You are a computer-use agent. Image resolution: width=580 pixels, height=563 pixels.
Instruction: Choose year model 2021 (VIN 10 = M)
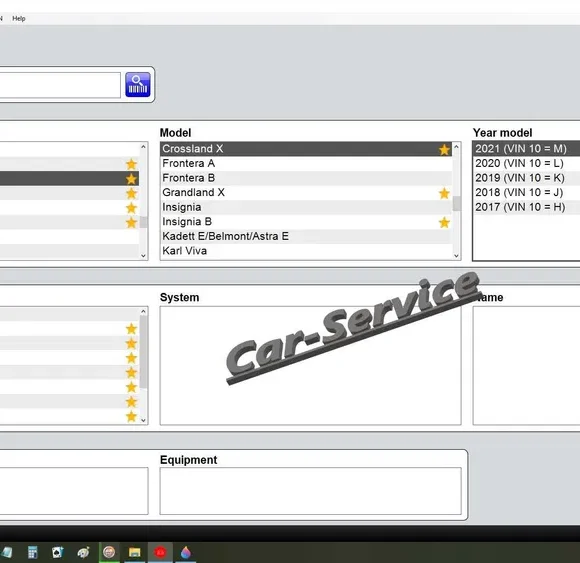tap(526, 149)
